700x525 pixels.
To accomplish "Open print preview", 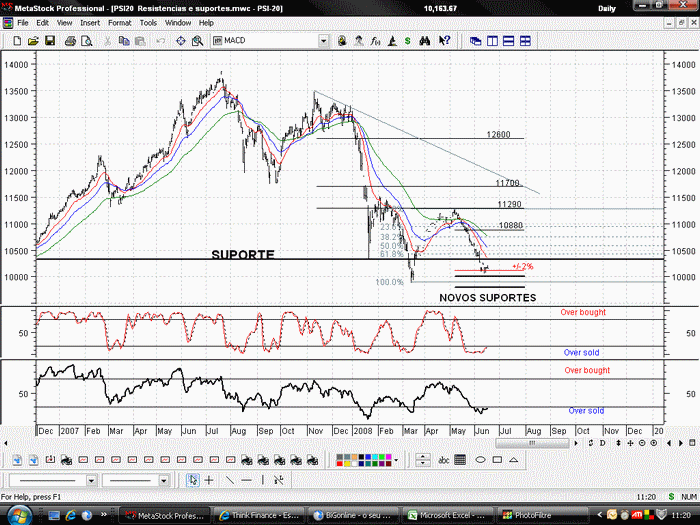I will click(87, 41).
